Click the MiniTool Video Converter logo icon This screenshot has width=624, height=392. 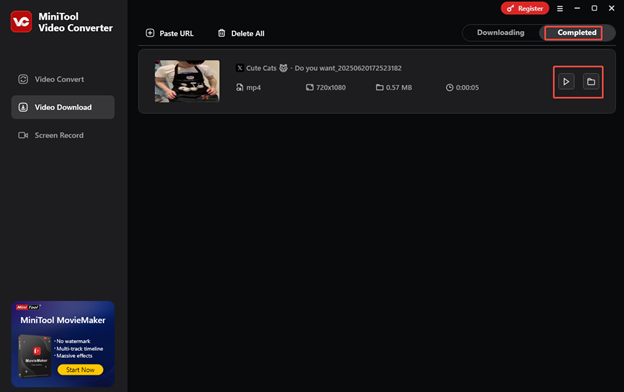(21, 21)
